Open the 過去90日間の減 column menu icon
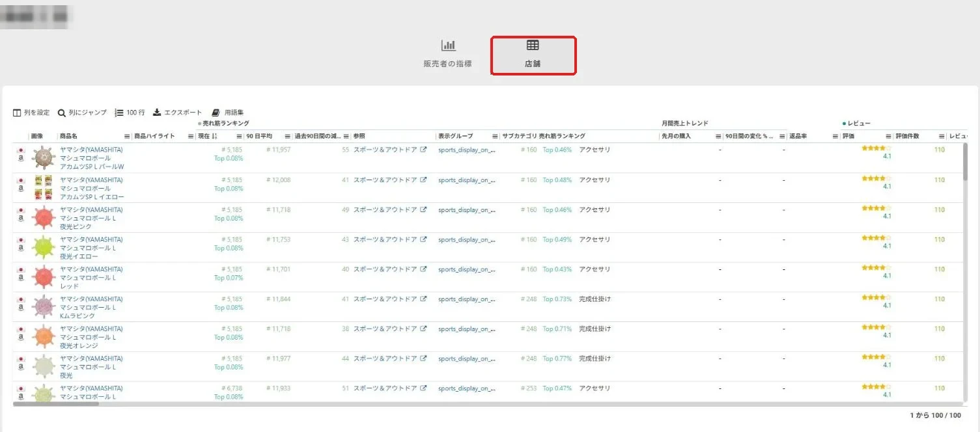Image resolution: width=980 pixels, height=432 pixels. point(346,136)
